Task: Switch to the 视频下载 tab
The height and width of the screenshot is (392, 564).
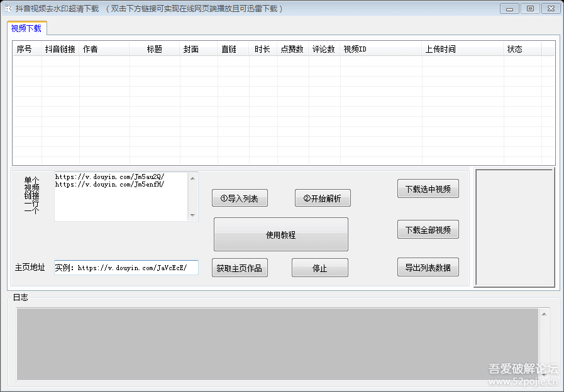Action: tap(26, 28)
